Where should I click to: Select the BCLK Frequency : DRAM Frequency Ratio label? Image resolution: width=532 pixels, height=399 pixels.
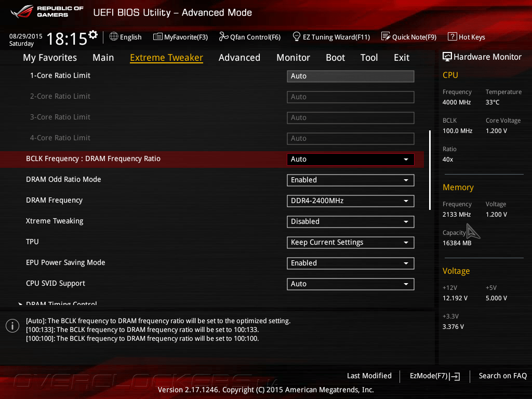point(94,159)
